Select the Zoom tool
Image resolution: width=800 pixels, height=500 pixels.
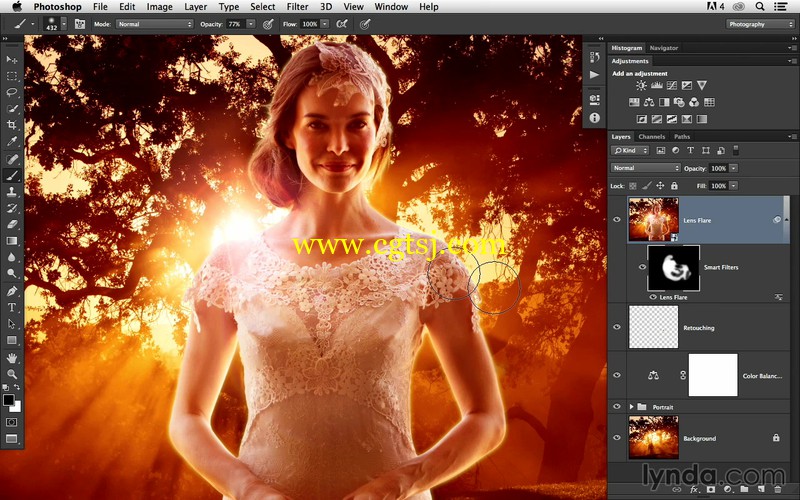pyautogui.click(x=12, y=374)
